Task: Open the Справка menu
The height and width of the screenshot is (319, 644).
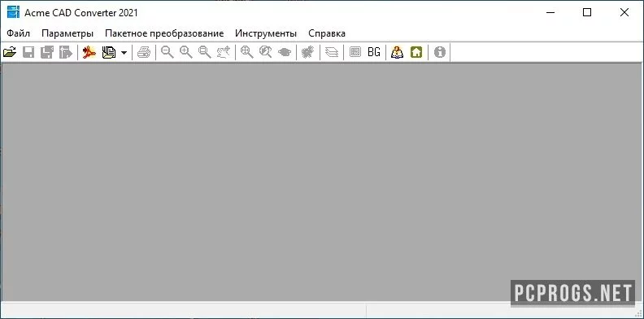Action: click(327, 33)
